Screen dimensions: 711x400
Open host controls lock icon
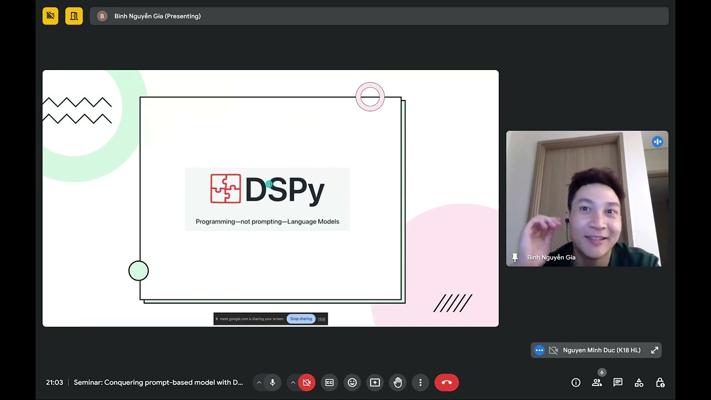click(660, 382)
